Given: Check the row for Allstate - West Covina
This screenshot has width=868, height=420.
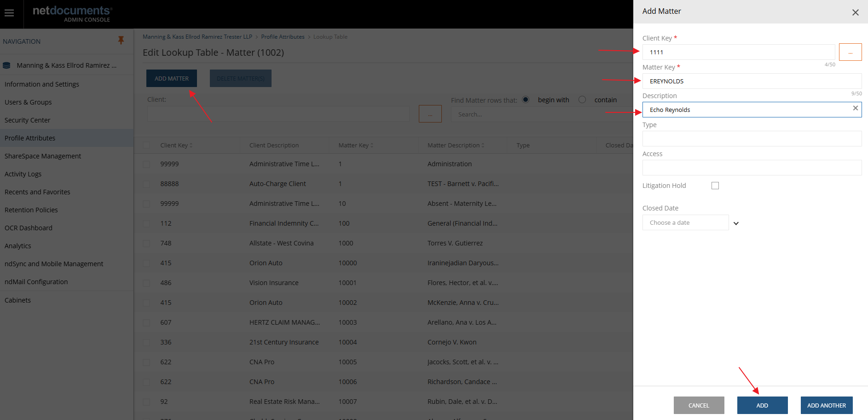Looking at the screenshot, I should point(146,243).
